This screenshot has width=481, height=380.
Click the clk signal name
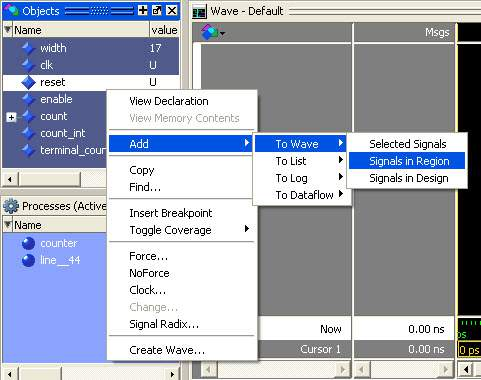46,65
